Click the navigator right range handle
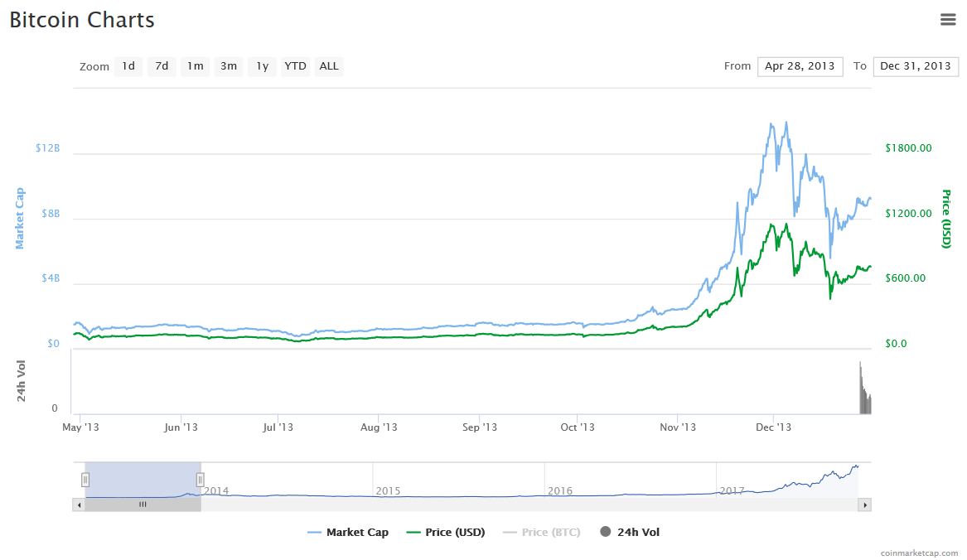Viewport: 967px width, 560px height. tap(200, 479)
